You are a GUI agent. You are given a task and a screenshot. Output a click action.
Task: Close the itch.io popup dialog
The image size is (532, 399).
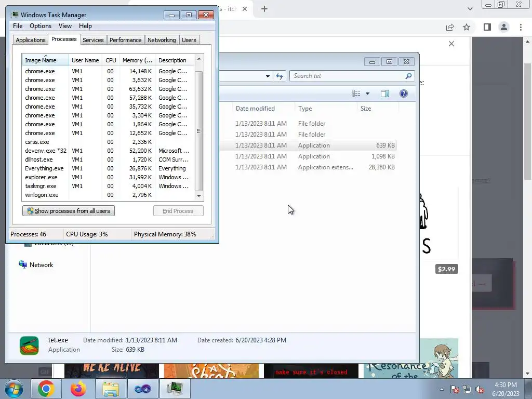[451, 44]
